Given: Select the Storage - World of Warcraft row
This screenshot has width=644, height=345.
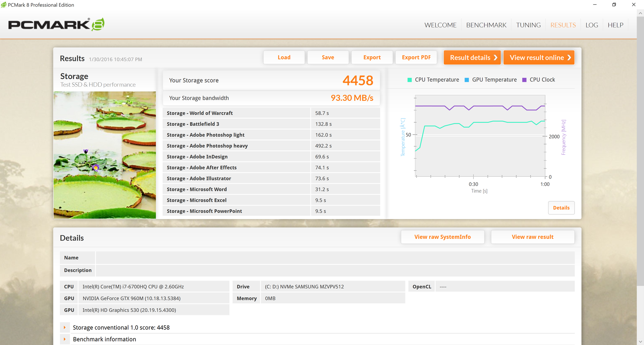Looking at the screenshot, I should click(271, 113).
